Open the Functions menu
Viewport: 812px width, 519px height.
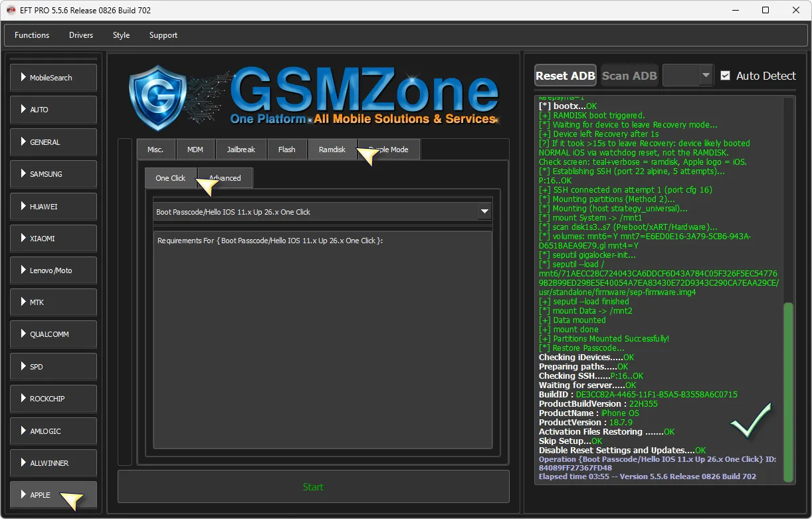(x=32, y=35)
